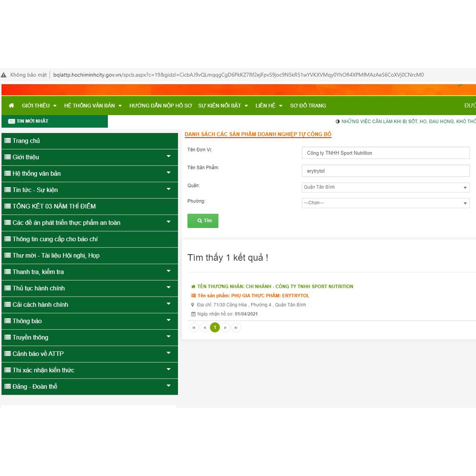Click the security warning icon in address bar
The height and width of the screenshot is (476, 476).
tap(4, 75)
